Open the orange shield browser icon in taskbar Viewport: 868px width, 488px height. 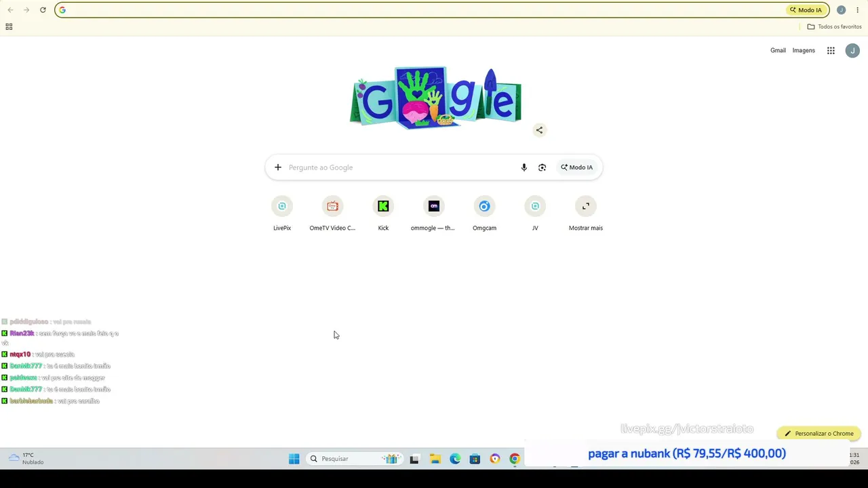pyautogui.click(x=495, y=459)
